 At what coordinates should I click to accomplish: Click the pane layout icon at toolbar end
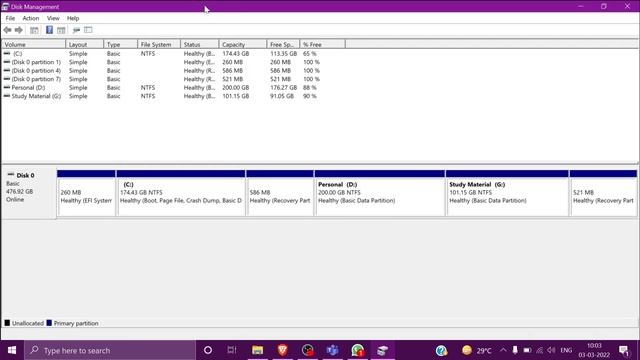pos(88,30)
